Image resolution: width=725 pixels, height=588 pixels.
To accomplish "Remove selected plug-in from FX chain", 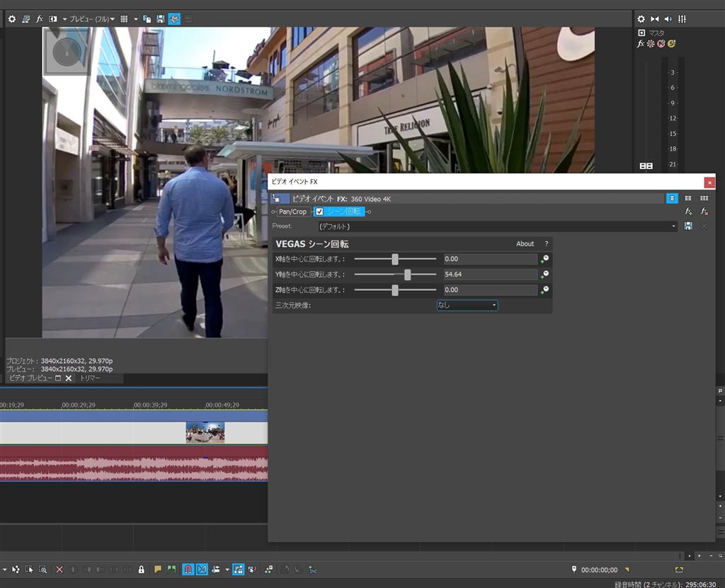I will coord(704,212).
